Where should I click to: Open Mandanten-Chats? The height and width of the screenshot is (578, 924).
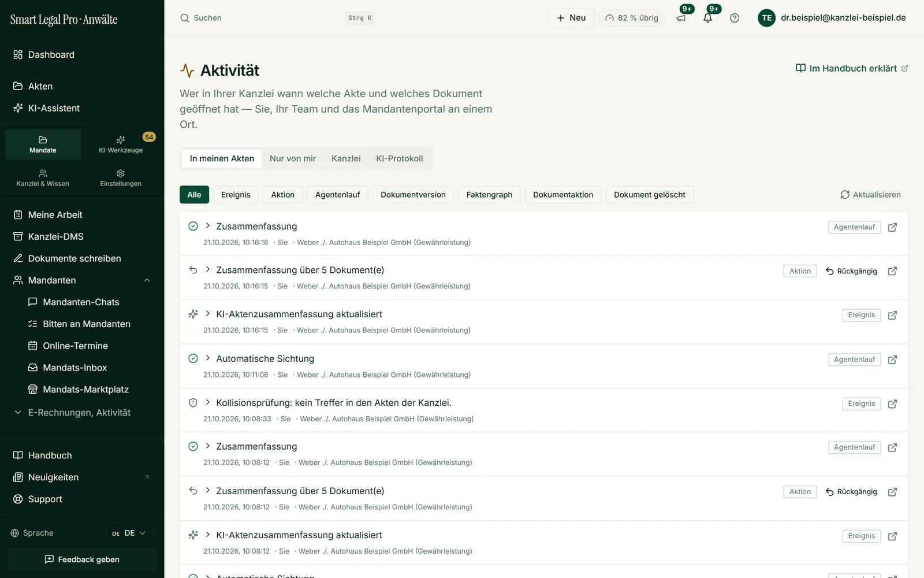(x=90, y=302)
